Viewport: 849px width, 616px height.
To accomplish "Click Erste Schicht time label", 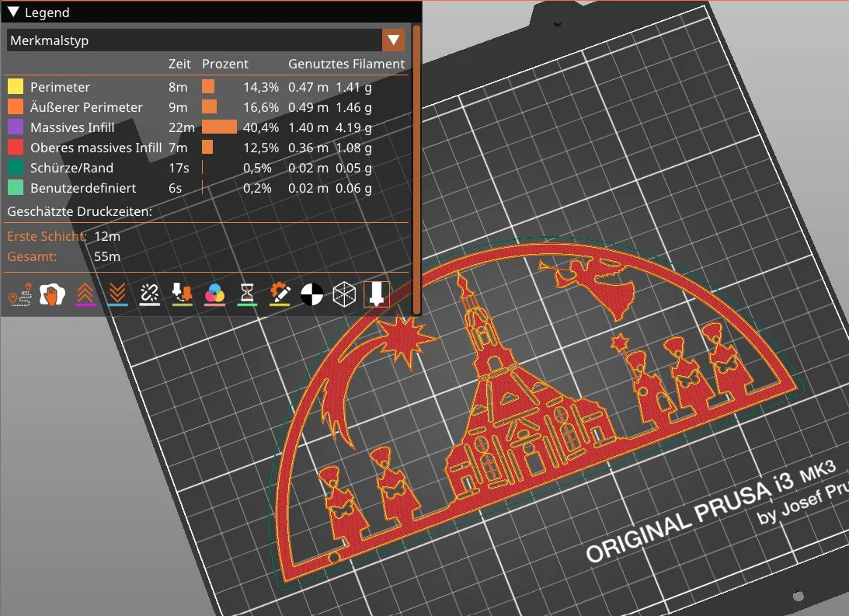I will (x=47, y=236).
